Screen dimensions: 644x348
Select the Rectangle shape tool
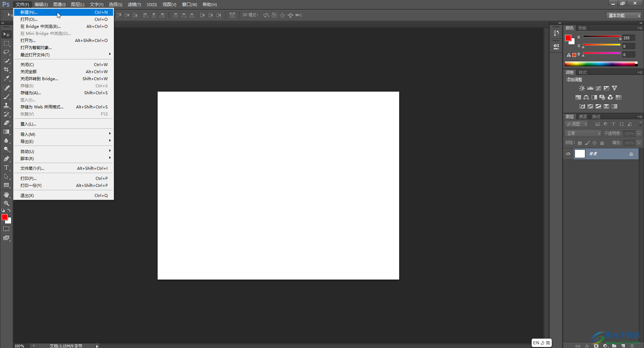point(6,185)
